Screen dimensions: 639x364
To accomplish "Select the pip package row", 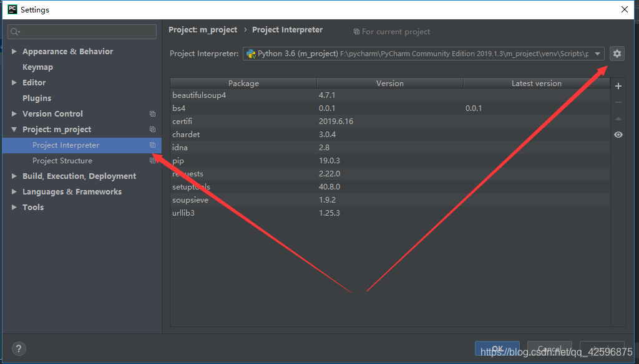I will pos(390,160).
